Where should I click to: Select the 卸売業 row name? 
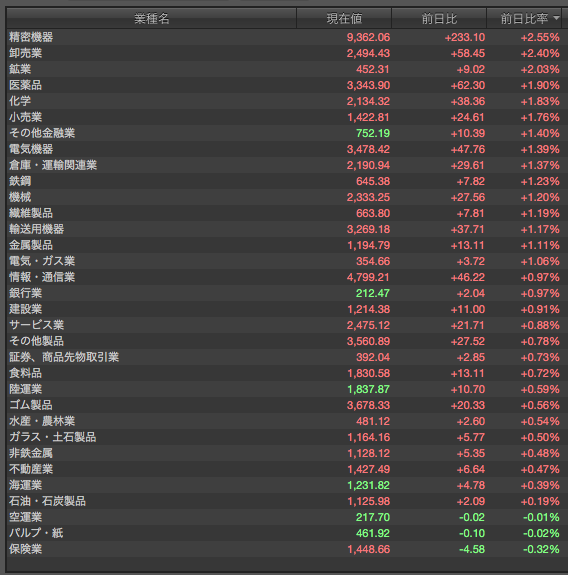(x=26, y=53)
